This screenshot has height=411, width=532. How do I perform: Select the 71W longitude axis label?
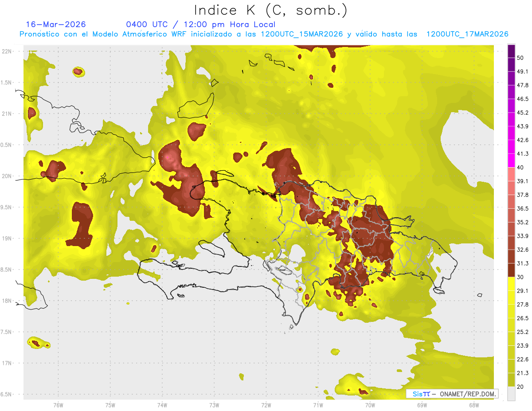click(x=318, y=405)
